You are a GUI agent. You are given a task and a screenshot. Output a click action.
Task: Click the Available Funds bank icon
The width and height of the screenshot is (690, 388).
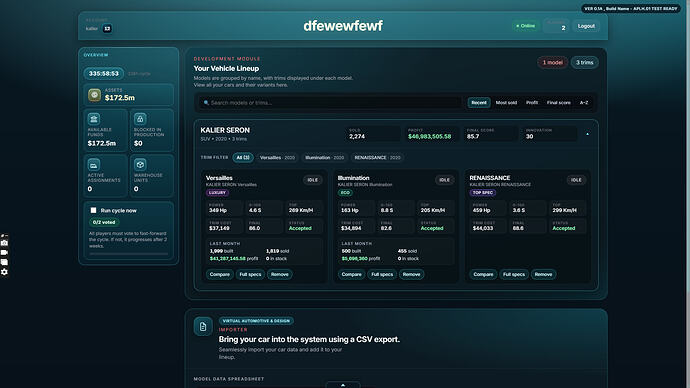coord(93,119)
